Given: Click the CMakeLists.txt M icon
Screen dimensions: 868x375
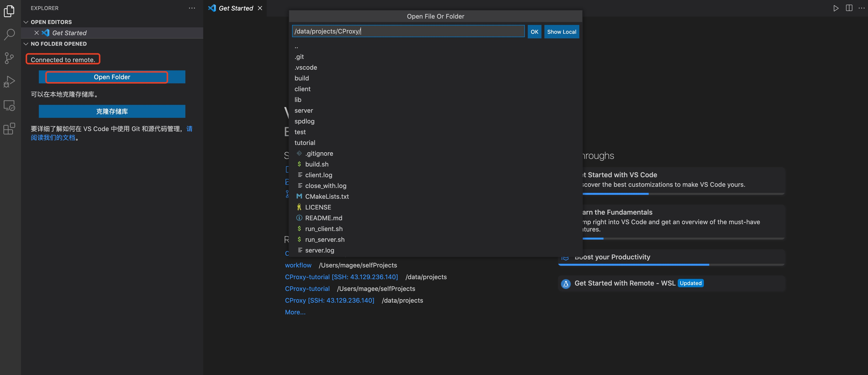Looking at the screenshot, I should (x=299, y=196).
